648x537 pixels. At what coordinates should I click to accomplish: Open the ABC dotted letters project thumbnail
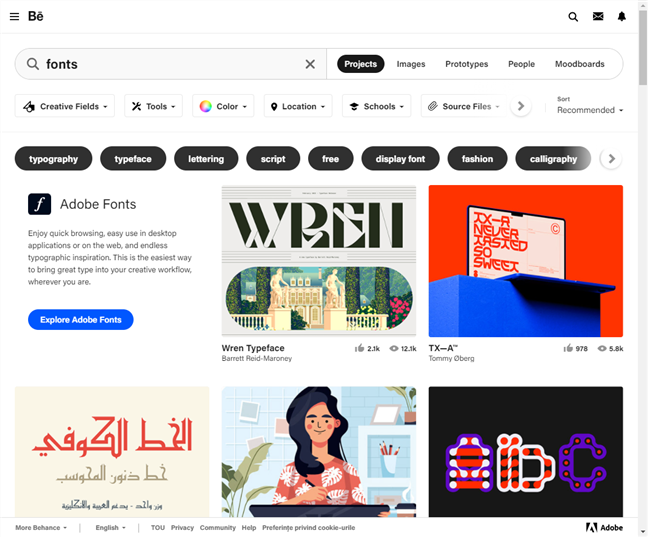pyautogui.click(x=526, y=452)
